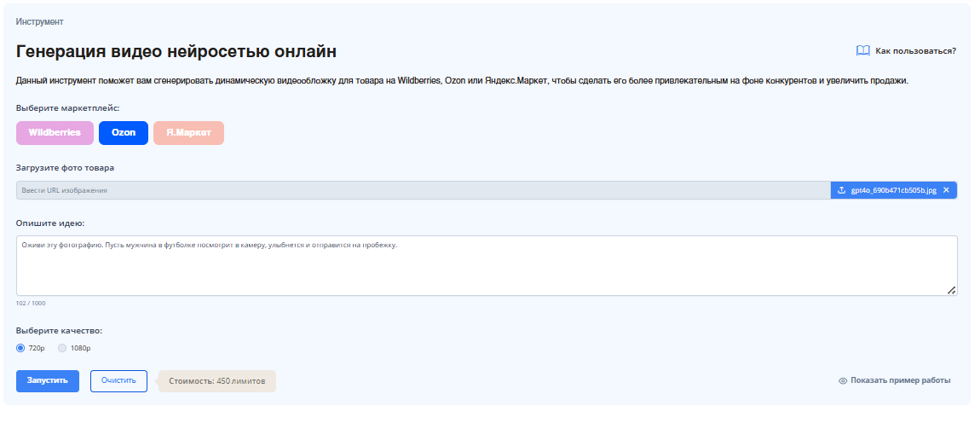Open the Показать пример работы link
Viewport: 980px width, 423px height.
tap(900, 381)
